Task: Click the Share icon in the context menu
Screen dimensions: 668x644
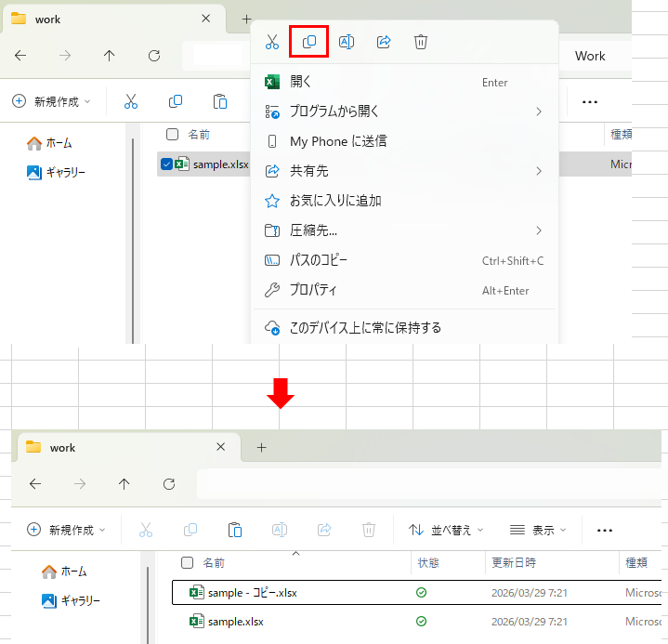Action: pyautogui.click(x=384, y=42)
